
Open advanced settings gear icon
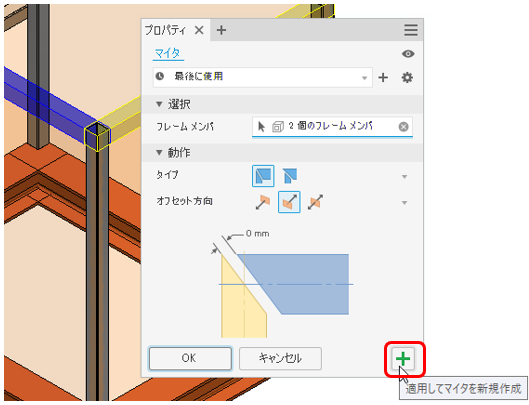click(407, 78)
